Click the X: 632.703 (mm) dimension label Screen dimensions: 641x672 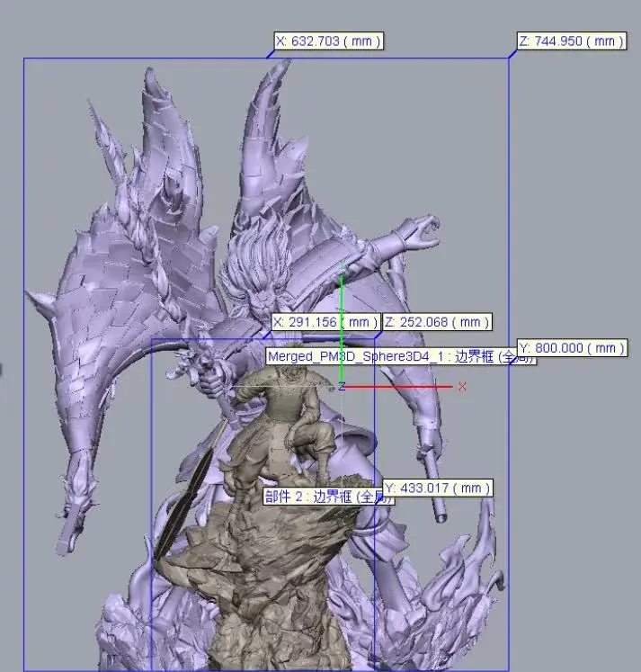(x=328, y=41)
